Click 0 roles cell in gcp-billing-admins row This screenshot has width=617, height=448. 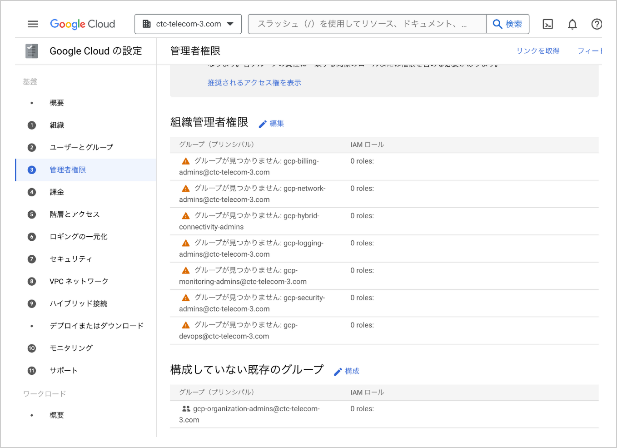click(362, 161)
